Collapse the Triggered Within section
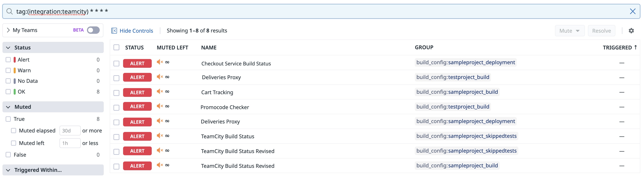This screenshot has height=179, width=644. coord(8,170)
